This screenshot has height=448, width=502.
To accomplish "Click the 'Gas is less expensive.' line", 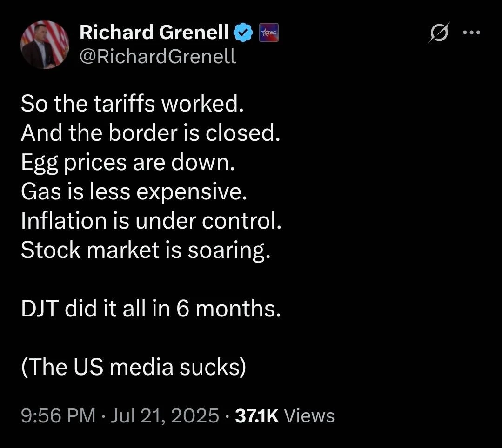I will tap(133, 192).
